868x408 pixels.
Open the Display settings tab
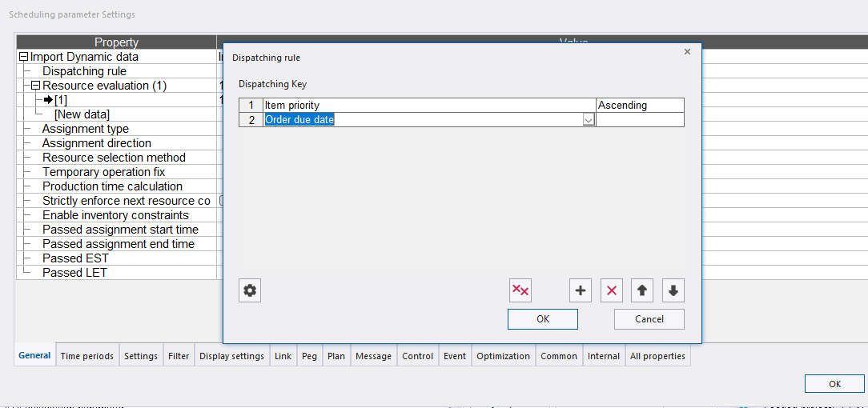pyautogui.click(x=231, y=356)
